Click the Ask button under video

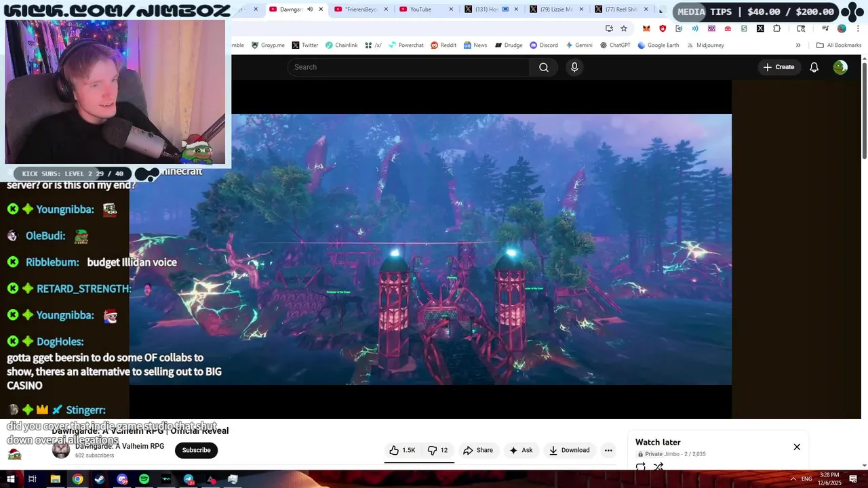(521, 450)
